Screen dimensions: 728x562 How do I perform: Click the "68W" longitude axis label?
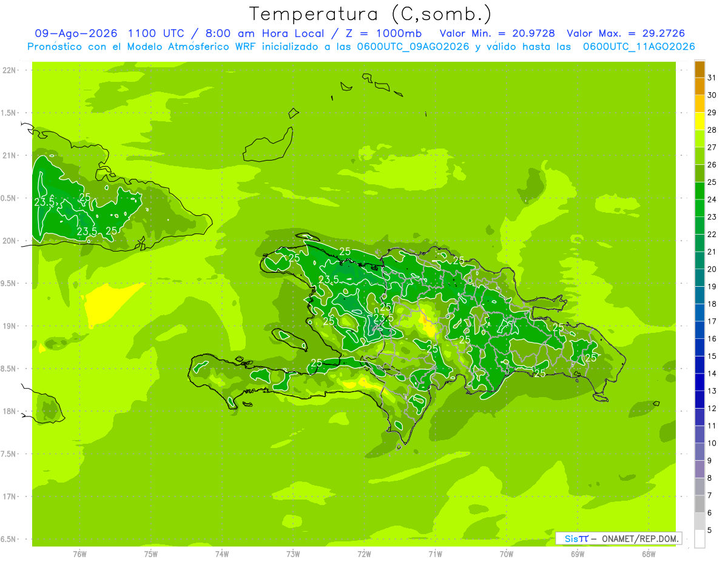[649, 554]
